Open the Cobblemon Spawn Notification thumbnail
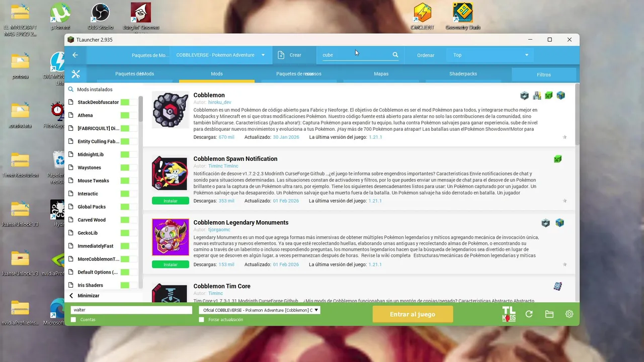644x362 pixels. pyautogui.click(x=171, y=173)
